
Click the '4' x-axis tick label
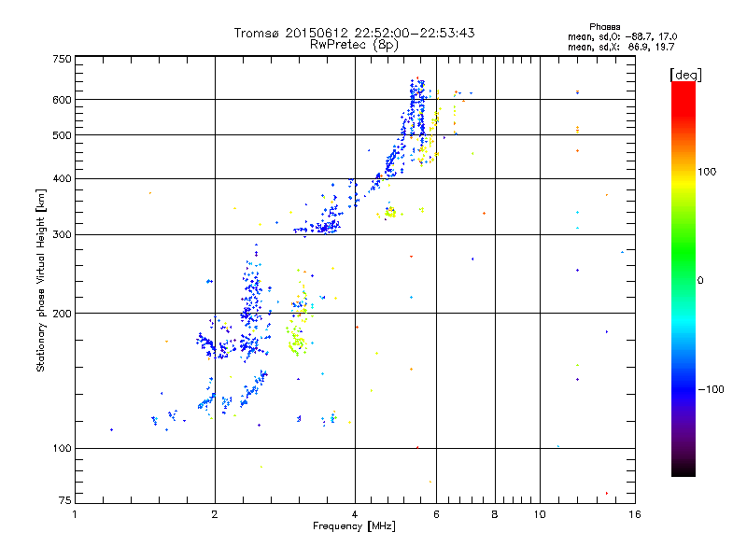[355, 514]
